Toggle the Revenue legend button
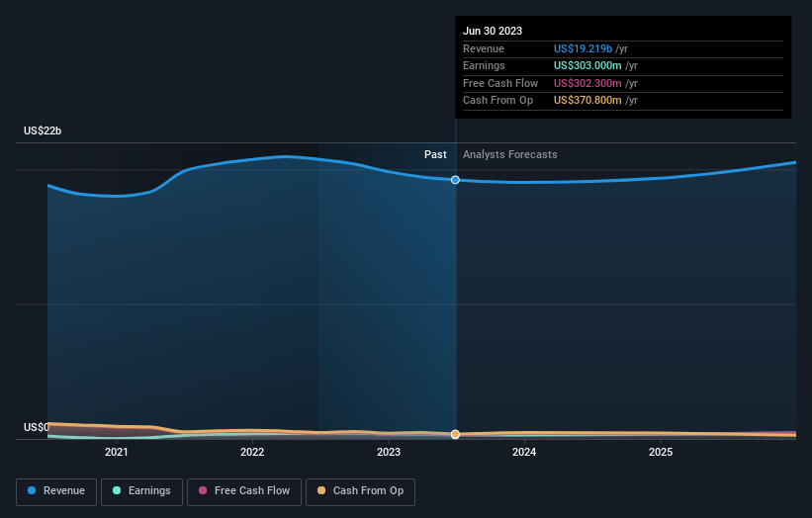812x518 pixels. tap(56, 491)
